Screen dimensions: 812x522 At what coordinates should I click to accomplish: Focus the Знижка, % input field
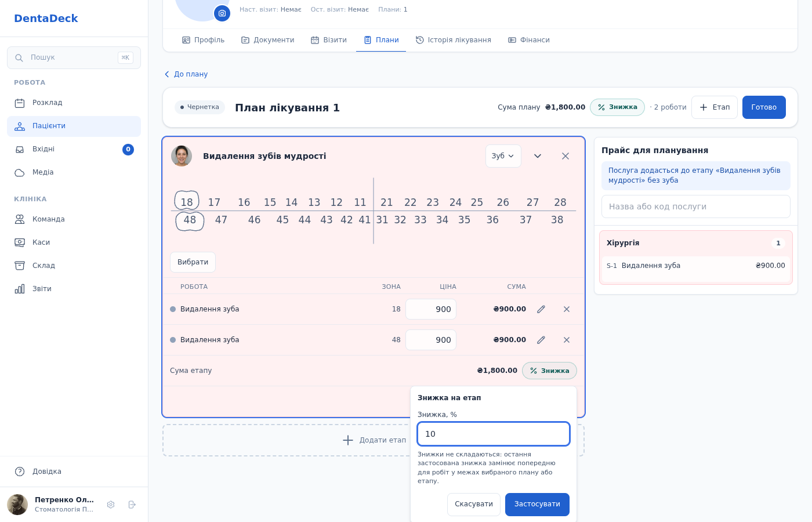[494, 434]
